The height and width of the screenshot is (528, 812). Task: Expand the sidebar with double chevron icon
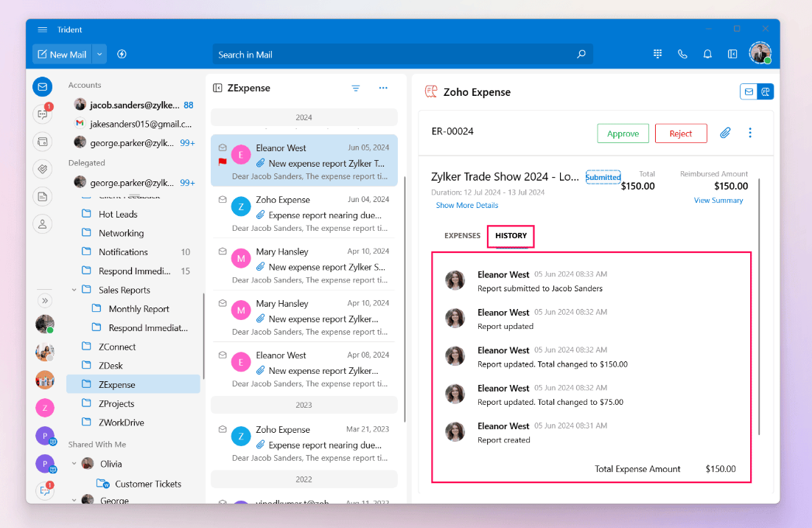point(44,301)
